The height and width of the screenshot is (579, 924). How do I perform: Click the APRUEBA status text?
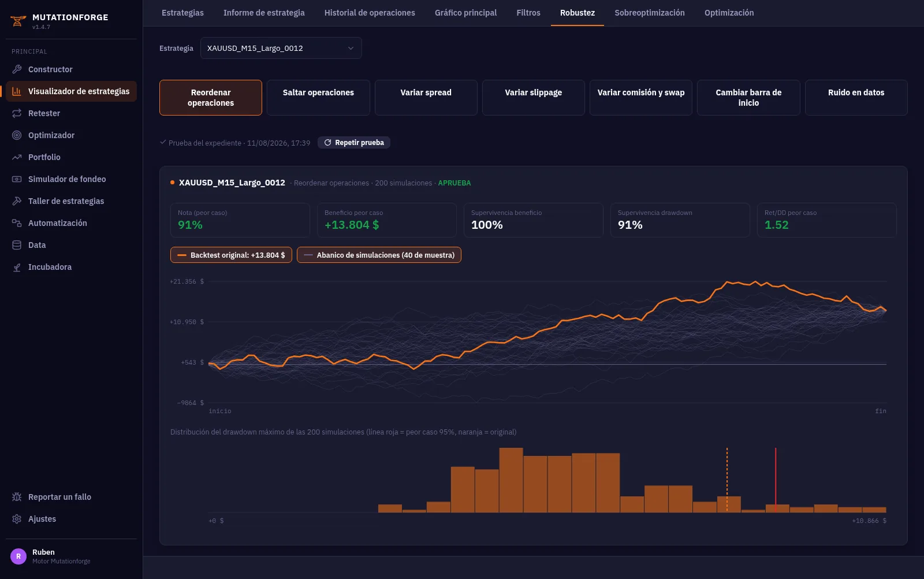[x=454, y=183]
